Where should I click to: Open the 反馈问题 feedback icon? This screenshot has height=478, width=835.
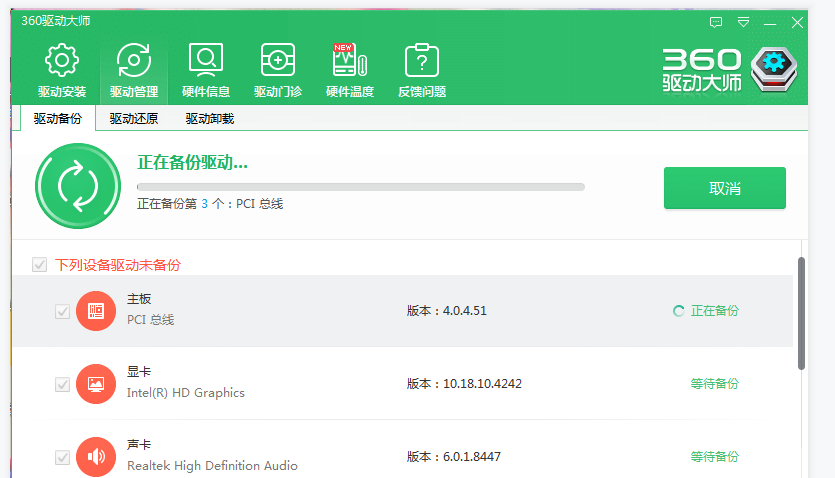coord(421,62)
